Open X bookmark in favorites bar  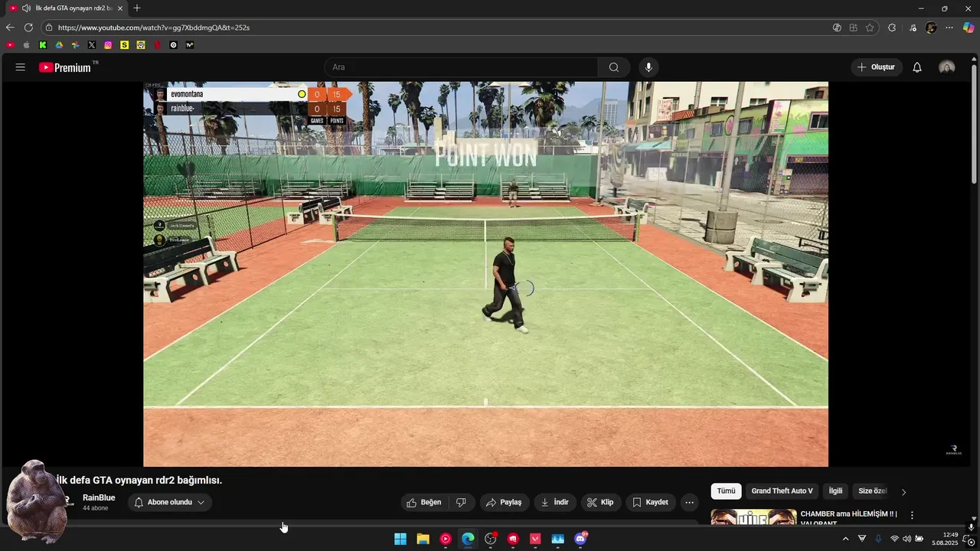[x=92, y=45]
